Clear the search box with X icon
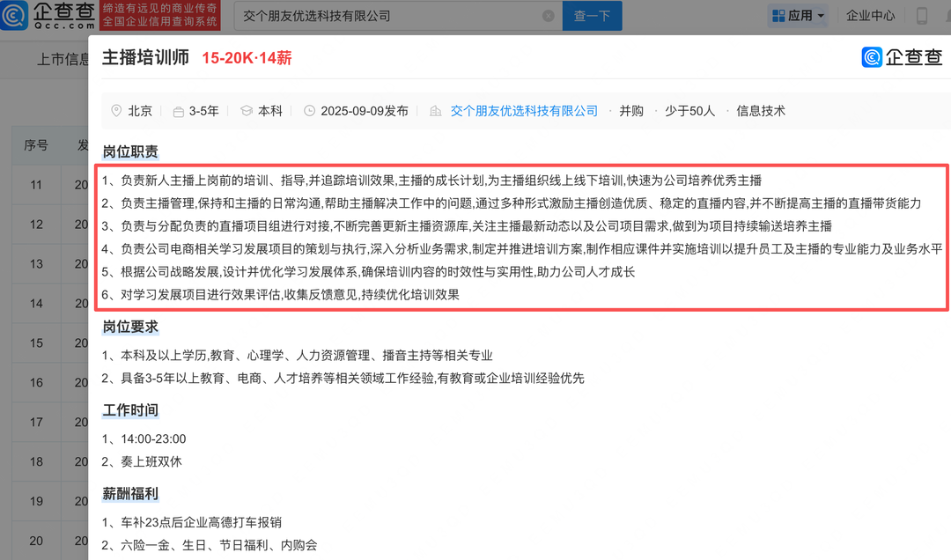Screen dimensions: 951x560 coord(549,16)
